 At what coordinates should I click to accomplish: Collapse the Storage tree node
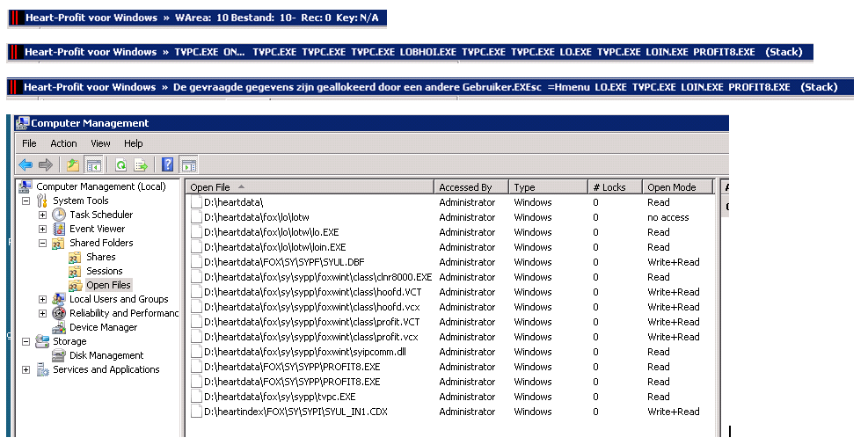click(x=26, y=341)
